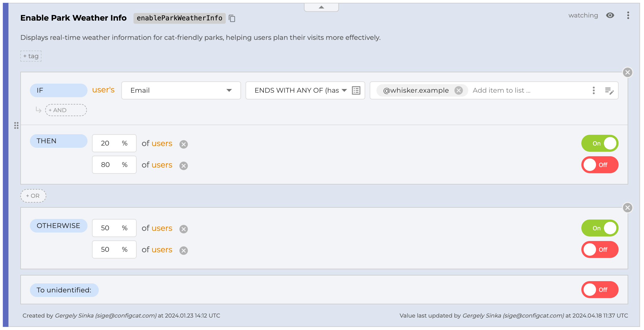Remove the @whisker.example list item
The width and height of the screenshot is (644, 330).
click(x=459, y=90)
